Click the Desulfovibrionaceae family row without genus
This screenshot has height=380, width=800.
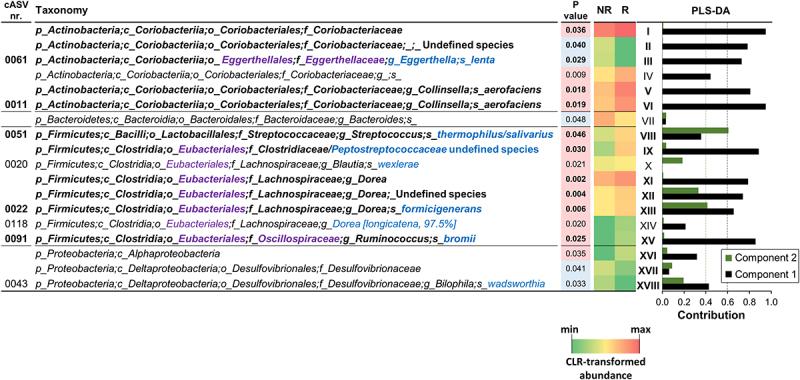228,268
